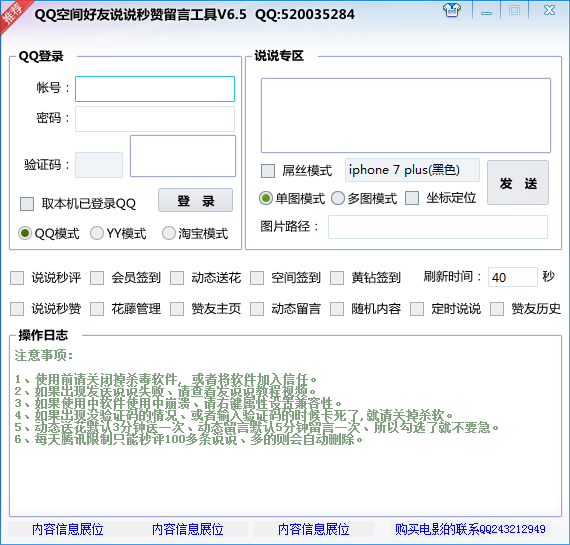Close the QQ tool window

coord(549,10)
